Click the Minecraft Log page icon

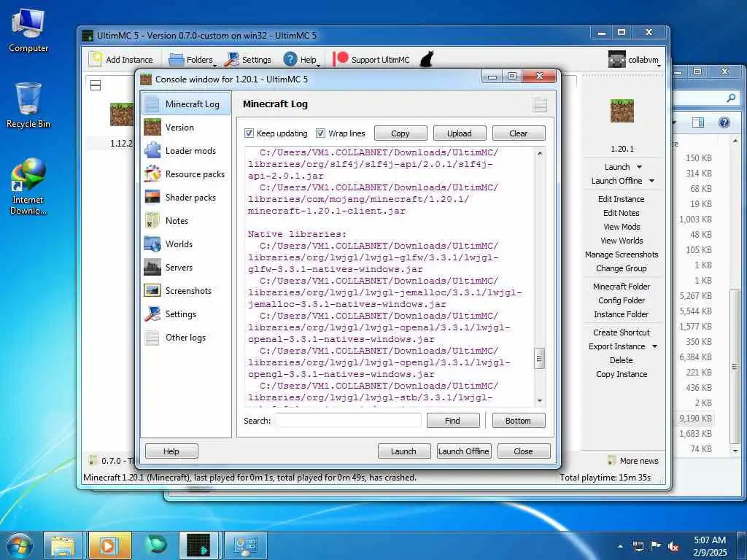[x=152, y=104]
